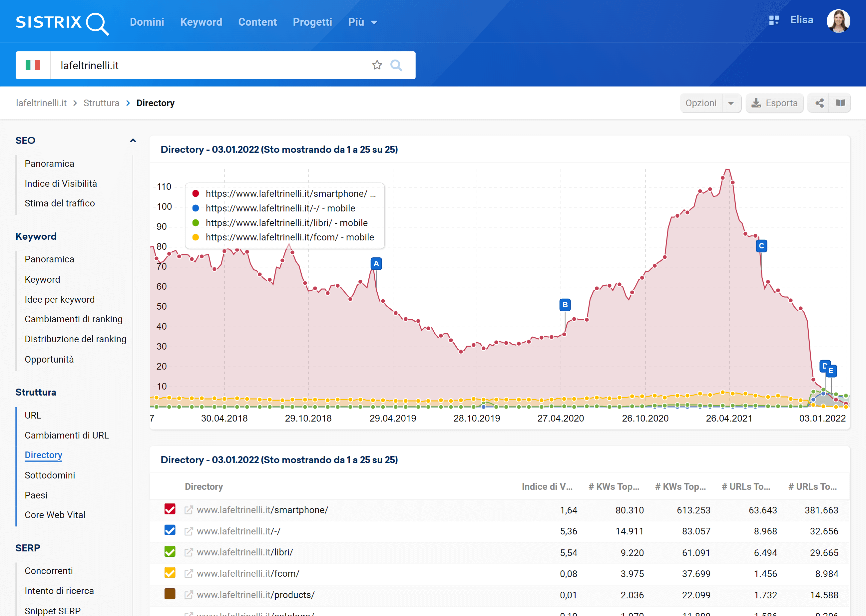The height and width of the screenshot is (616, 866).
Task: Click the Elisa username
Action: 801,20
